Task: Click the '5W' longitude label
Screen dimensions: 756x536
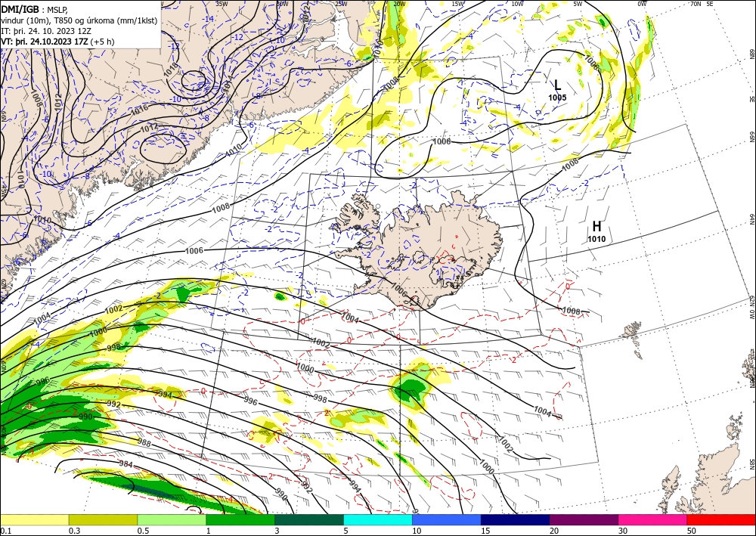Action: point(578,4)
